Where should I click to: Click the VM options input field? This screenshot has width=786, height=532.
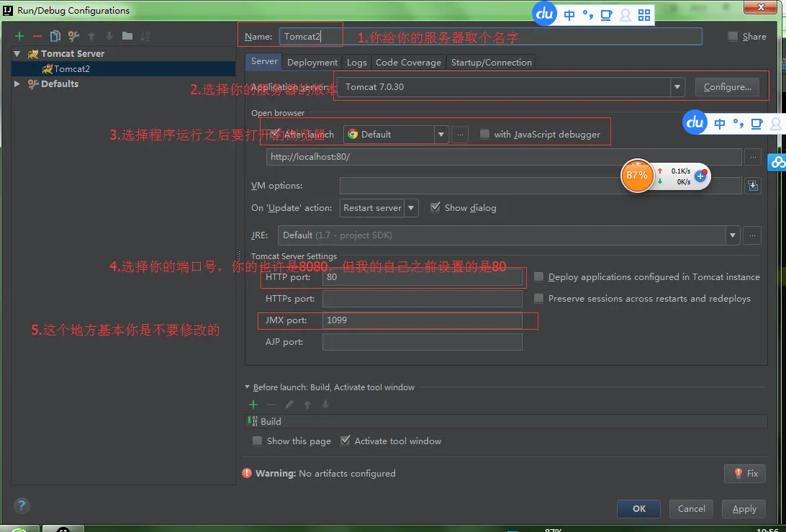tap(541, 186)
